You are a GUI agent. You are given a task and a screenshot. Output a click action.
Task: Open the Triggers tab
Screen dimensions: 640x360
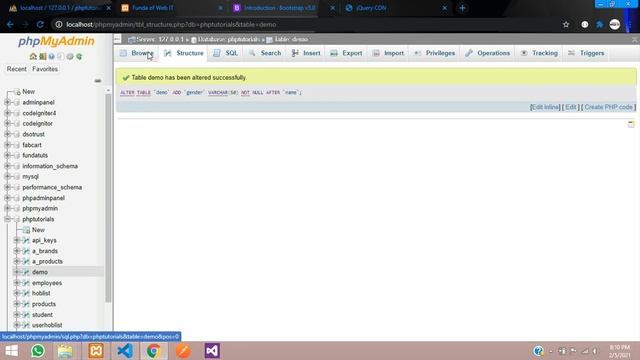(586, 53)
